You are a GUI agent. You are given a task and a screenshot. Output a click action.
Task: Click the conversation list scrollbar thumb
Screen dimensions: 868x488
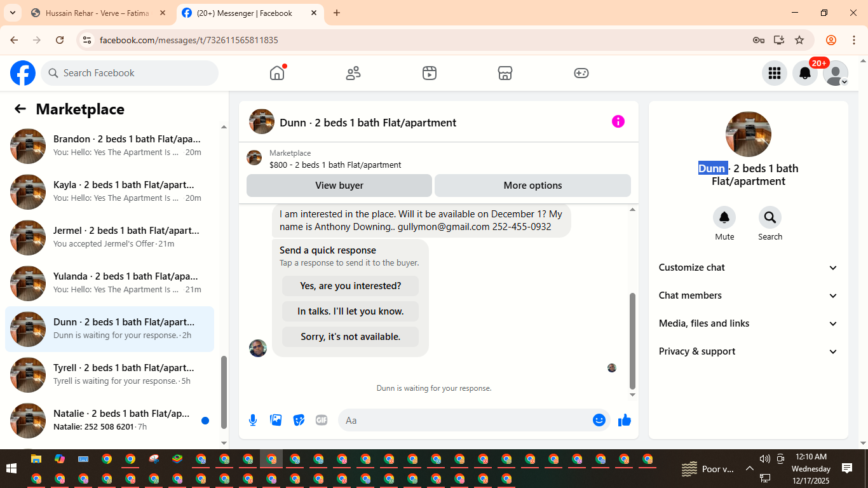coord(224,392)
